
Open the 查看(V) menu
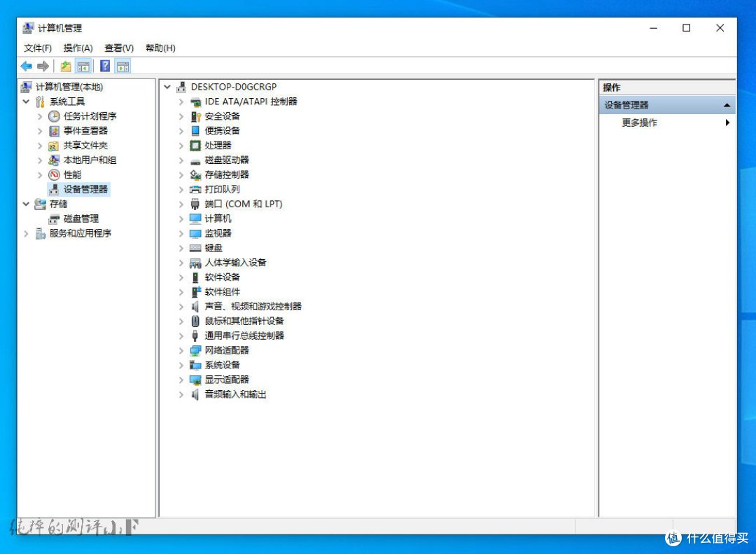[118, 48]
